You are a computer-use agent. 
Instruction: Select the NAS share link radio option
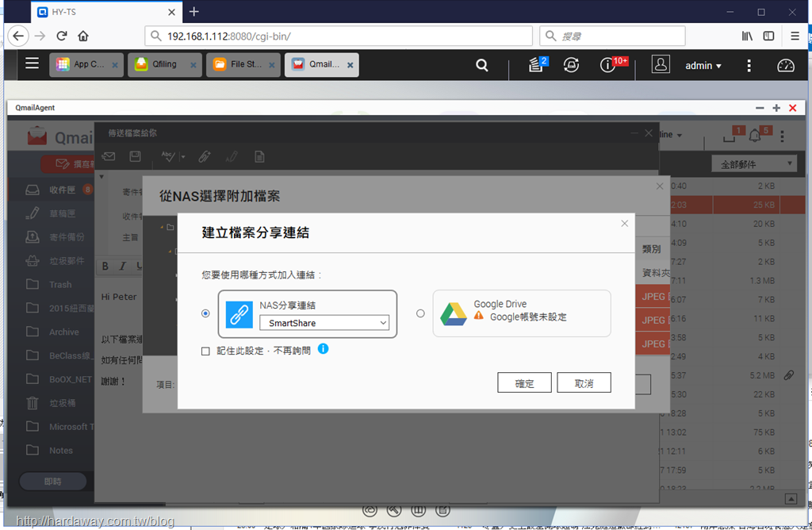[x=205, y=313]
